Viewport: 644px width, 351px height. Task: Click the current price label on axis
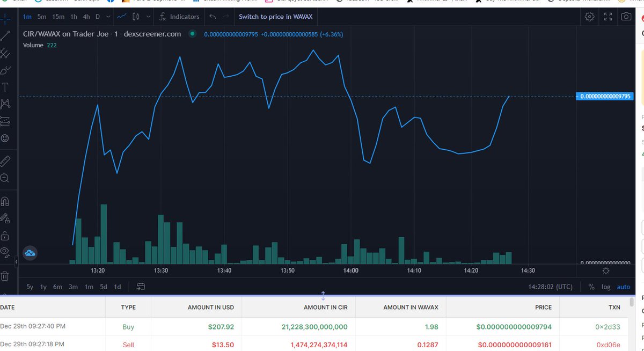pos(604,97)
